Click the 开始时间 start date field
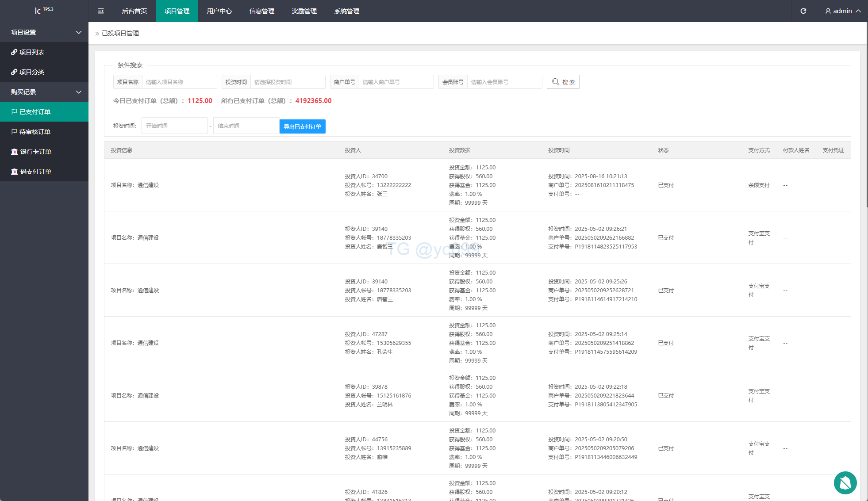This screenshot has width=868, height=501. coord(174,126)
